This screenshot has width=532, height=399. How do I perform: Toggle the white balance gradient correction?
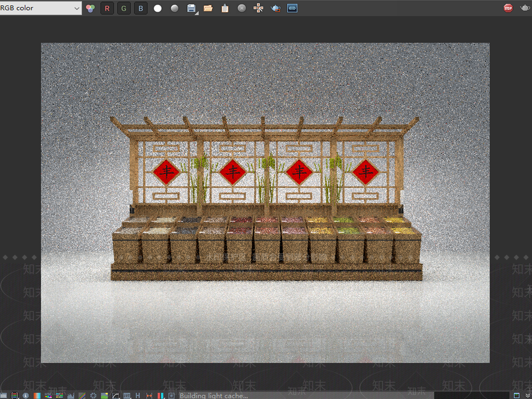(x=37, y=395)
